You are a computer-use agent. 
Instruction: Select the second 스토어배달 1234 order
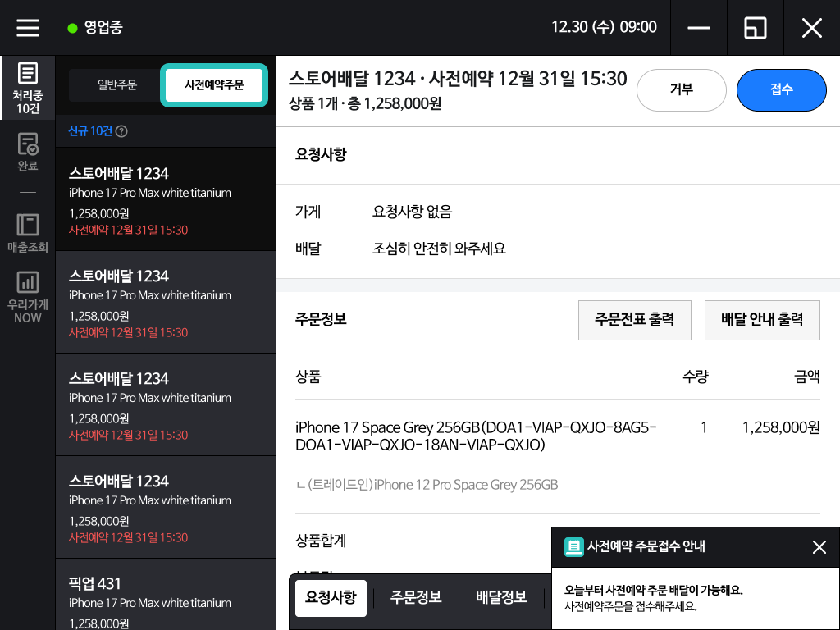[166, 302]
